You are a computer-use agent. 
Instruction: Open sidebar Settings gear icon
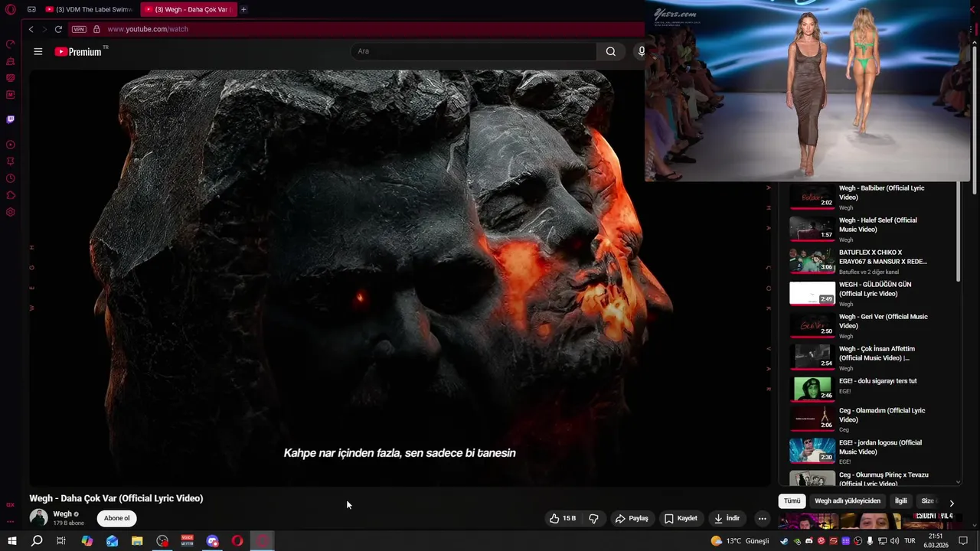point(11,212)
